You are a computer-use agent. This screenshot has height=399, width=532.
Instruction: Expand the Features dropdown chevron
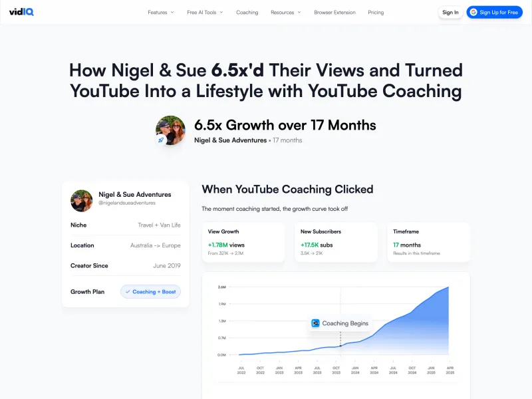(x=172, y=12)
